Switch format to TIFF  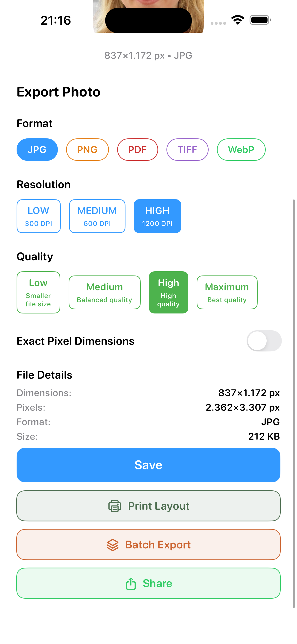point(187,149)
